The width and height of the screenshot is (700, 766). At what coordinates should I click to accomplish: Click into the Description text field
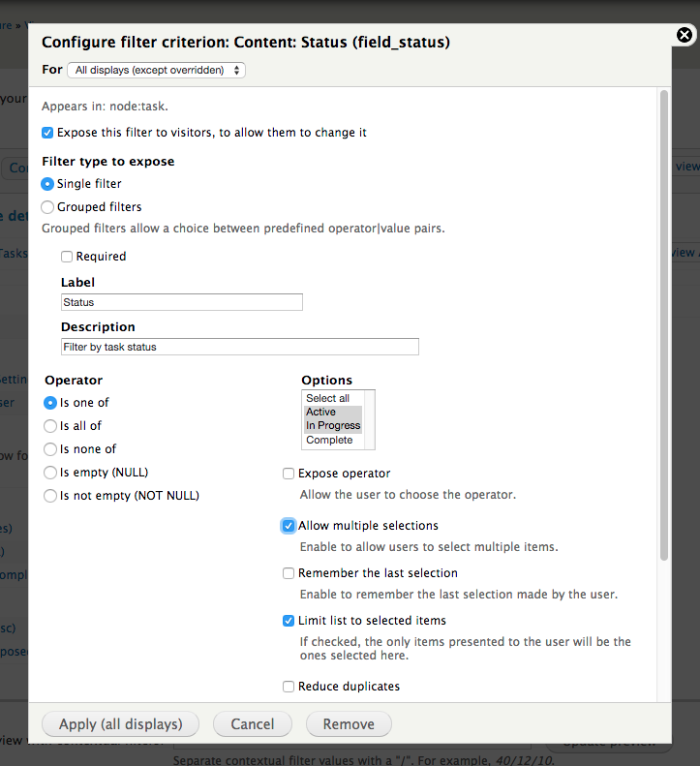click(x=240, y=347)
